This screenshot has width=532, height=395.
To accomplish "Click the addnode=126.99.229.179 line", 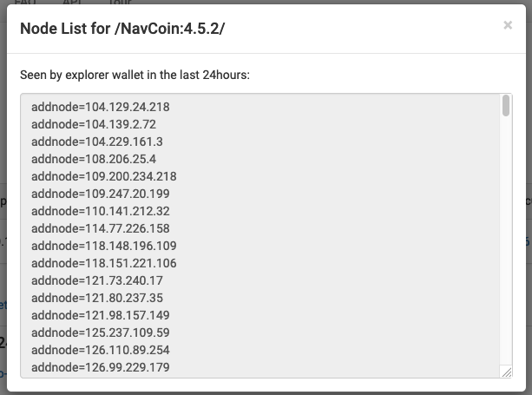I will click(x=101, y=367).
